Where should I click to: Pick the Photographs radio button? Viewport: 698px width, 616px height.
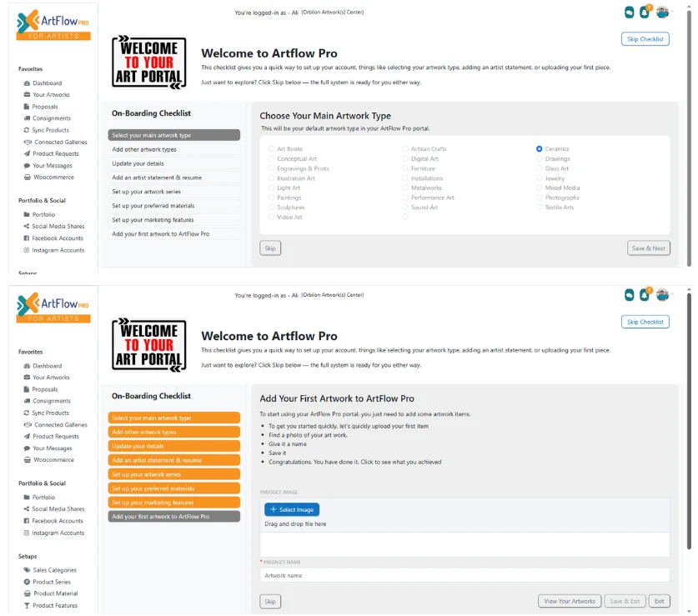540,198
